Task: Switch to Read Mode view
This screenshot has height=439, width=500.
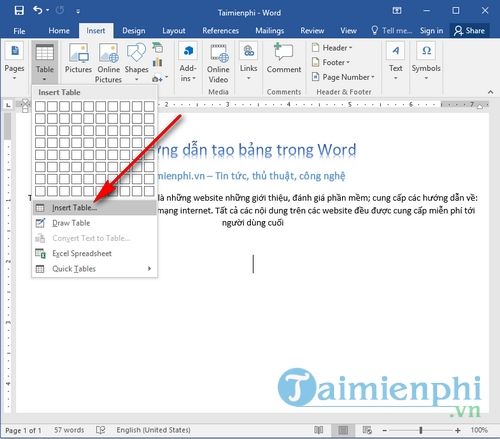Action: click(319, 430)
